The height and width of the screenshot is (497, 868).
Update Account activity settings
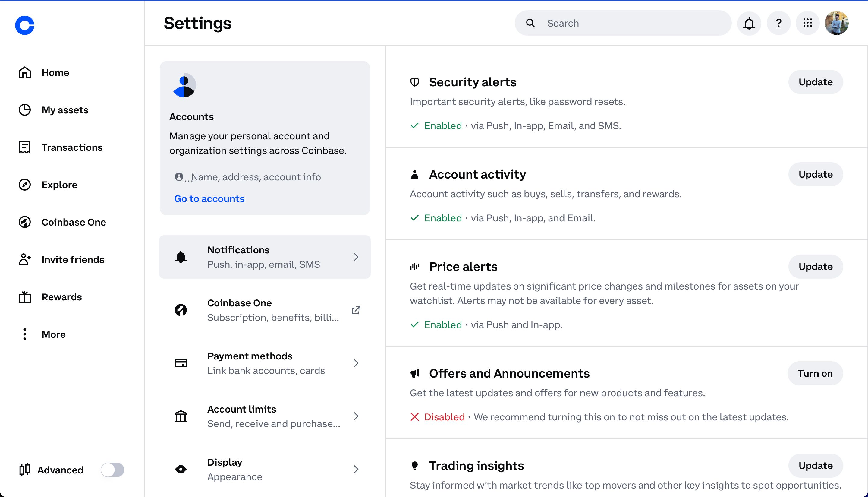click(x=816, y=174)
